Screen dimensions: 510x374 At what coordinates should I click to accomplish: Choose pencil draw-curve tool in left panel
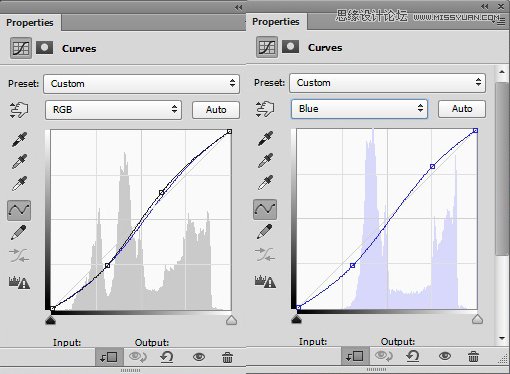click(x=19, y=233)
